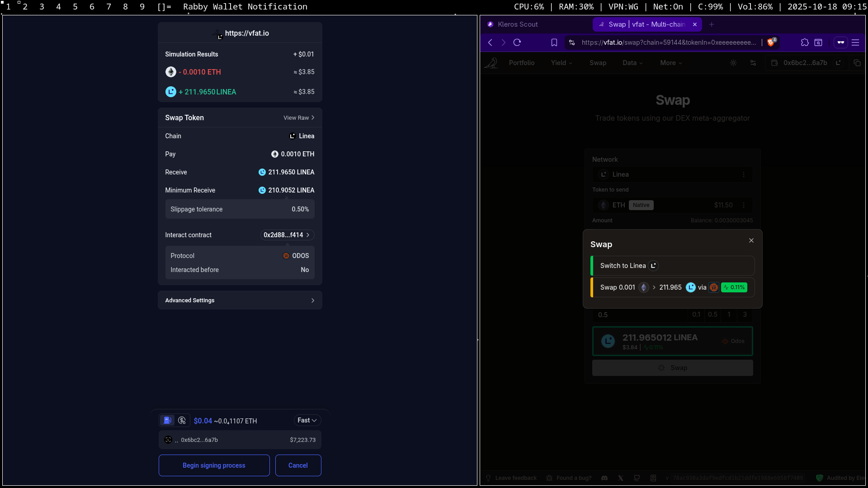
Task: Open interact contract 0x2d88...f414 details
Action: point(287,235)
